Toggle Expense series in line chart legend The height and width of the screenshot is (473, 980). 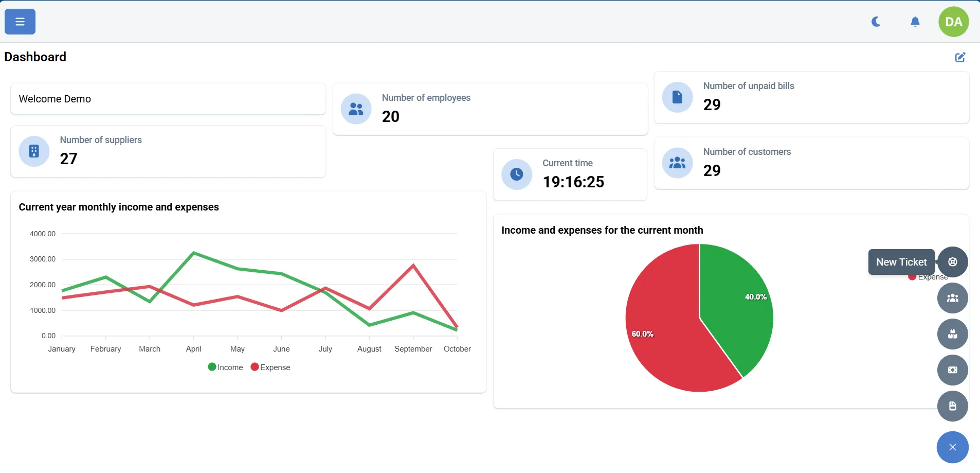tap(270, 367)
